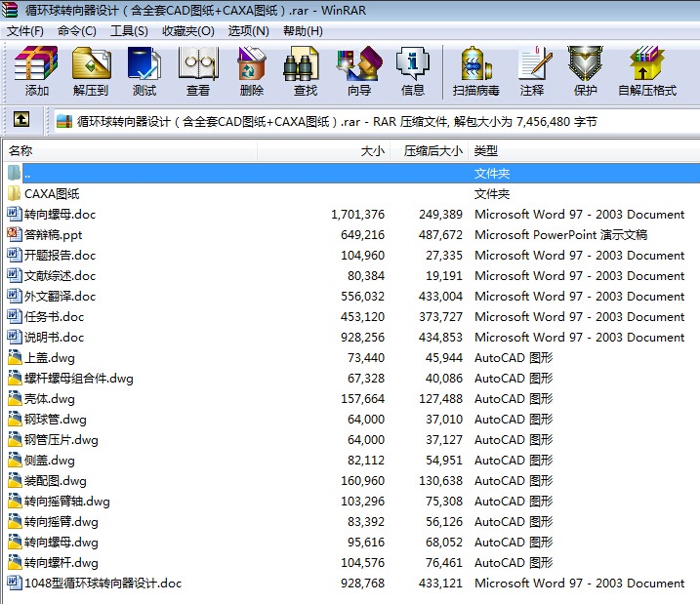Click Word icon of 1048型循环球转向器设计.doc
The width and height of the screenshot is (700, 604).
15,584
